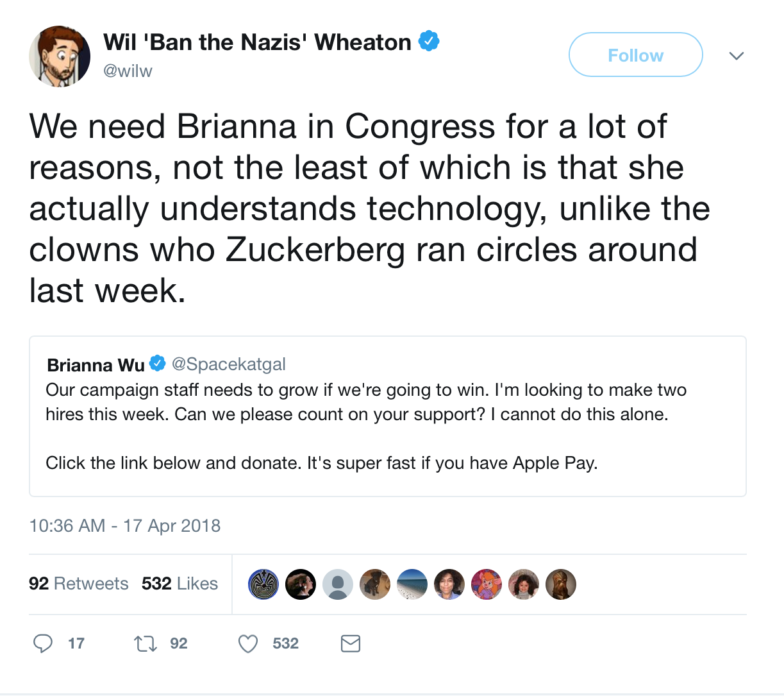Click Brianna Wu's verified badge
The width and height of the screenshot is (784, 696).
click(x=158, y=364)
